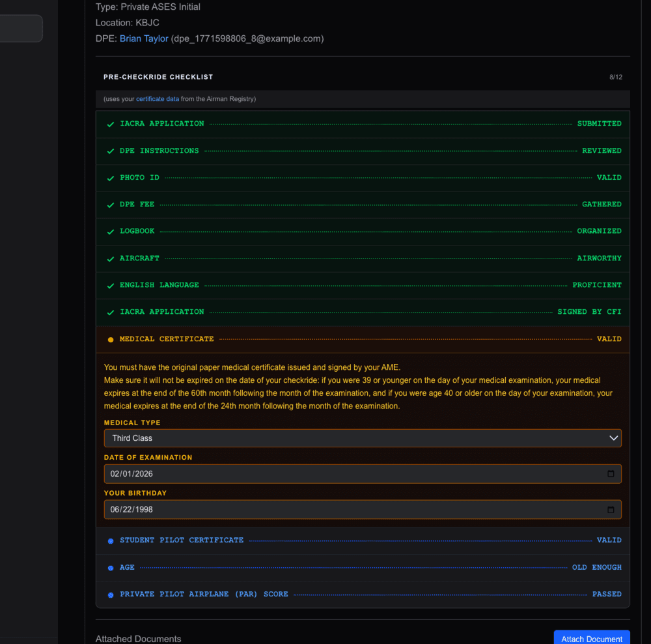This screenshot has height=644, width=651.
Task: Select the PRE-CHECKRIDE CHECKLIST header
Action: coord(158,77)
